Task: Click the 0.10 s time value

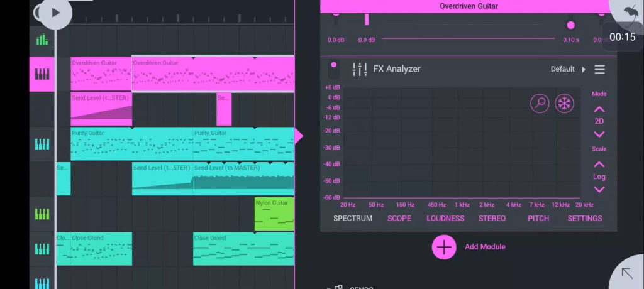Action: (x=571, y=40)
